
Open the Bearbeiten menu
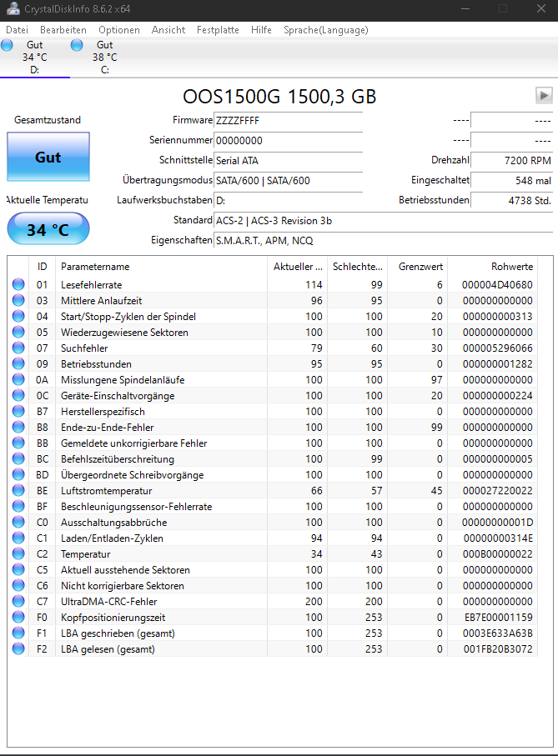click(x=63, y=30)
